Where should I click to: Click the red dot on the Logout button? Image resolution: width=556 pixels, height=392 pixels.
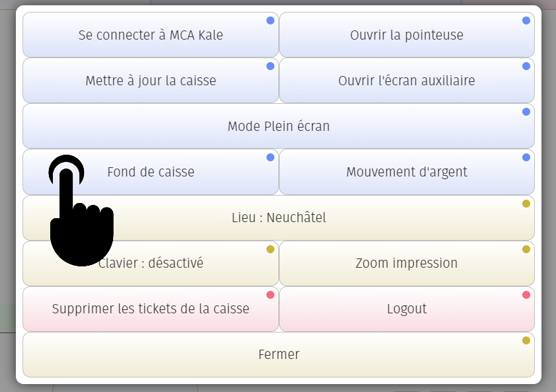point(526,295)
